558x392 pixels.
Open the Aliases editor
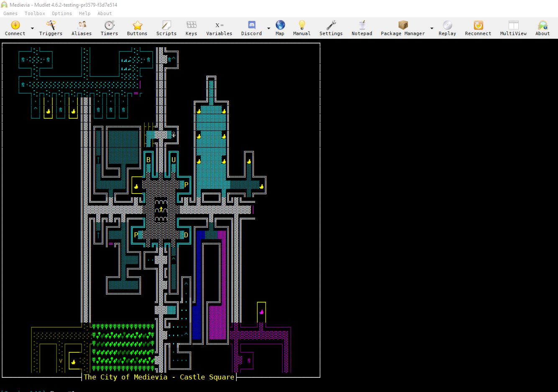(82, 28)
